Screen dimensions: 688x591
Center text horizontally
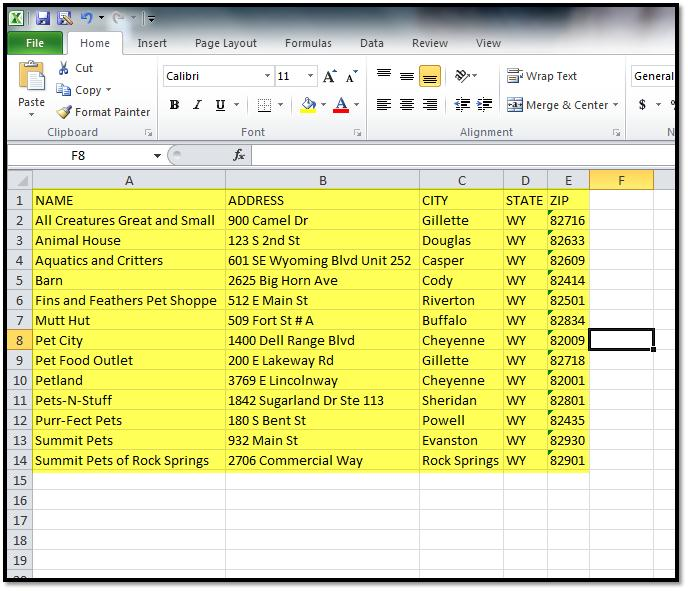(x=407, y=105)
